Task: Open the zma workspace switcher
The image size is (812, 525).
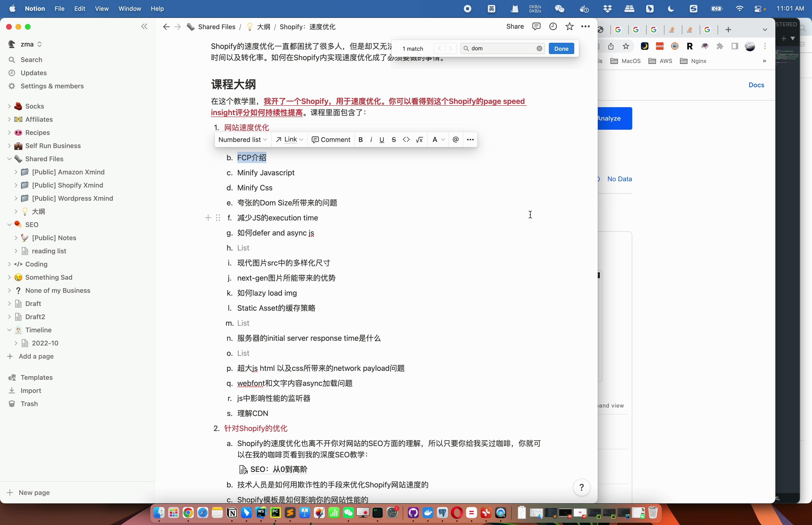Action: pyautogui.click(x=25, y=44)
